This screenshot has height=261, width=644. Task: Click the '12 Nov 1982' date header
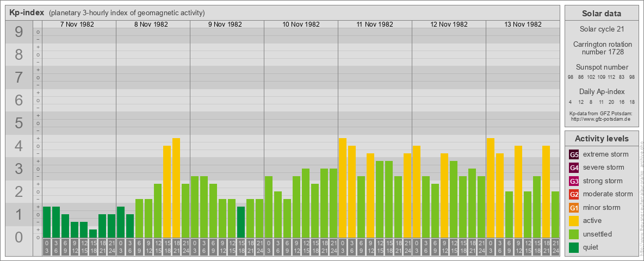[x=449, y=24]
